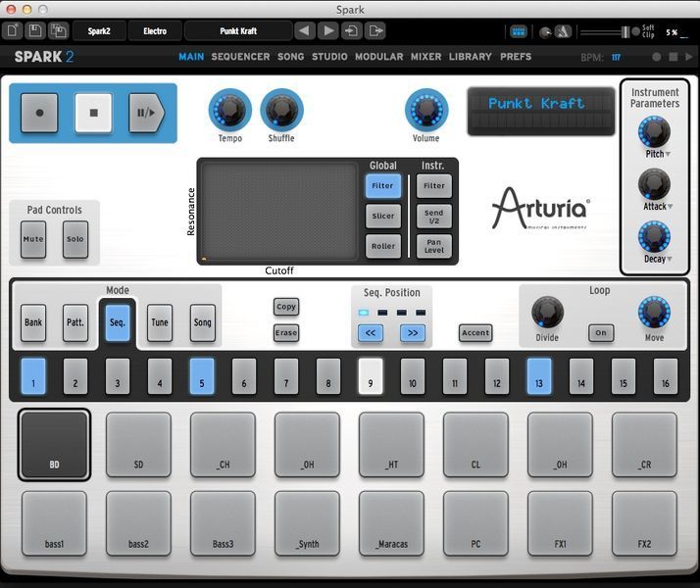Expand the Attack parameter dropdown arrow
Image resolution: width=700 pixels, height=588 pixels.
coord(671,207)
